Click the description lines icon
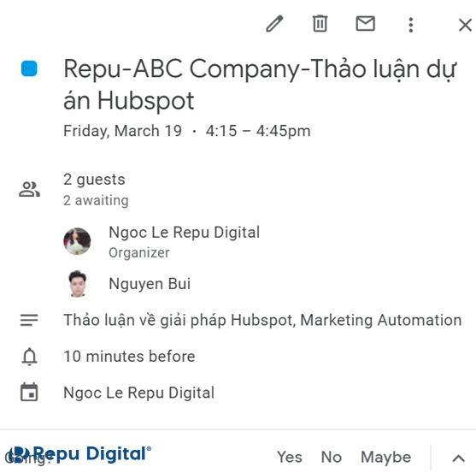The width and height of the screenshot is (476, 473). [x=29, y=320]
